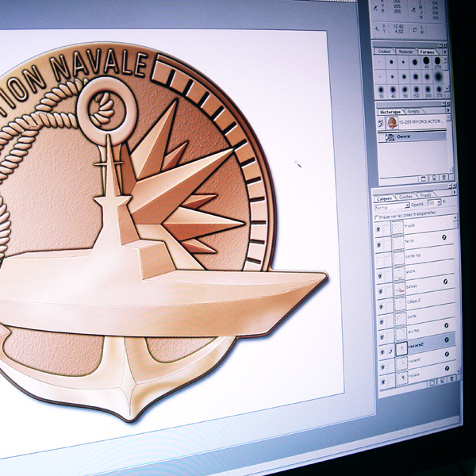The height and width of the screenshot is (476, 476).
Task: Click the snapshot thumbnail in the Historique panel
Action: tap(392, 123)
